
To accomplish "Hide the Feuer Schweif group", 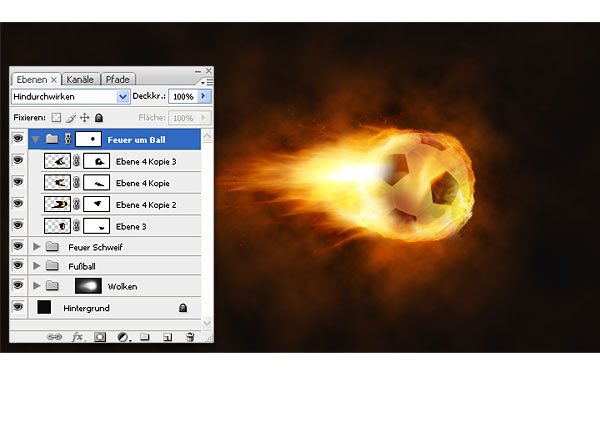I will tap(18, 246).
